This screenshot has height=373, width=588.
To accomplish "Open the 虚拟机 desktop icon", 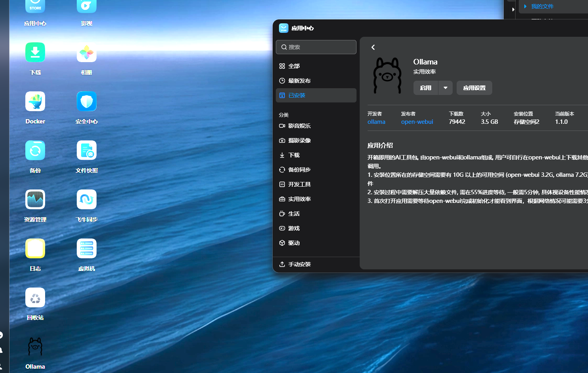I will (87, 249).
